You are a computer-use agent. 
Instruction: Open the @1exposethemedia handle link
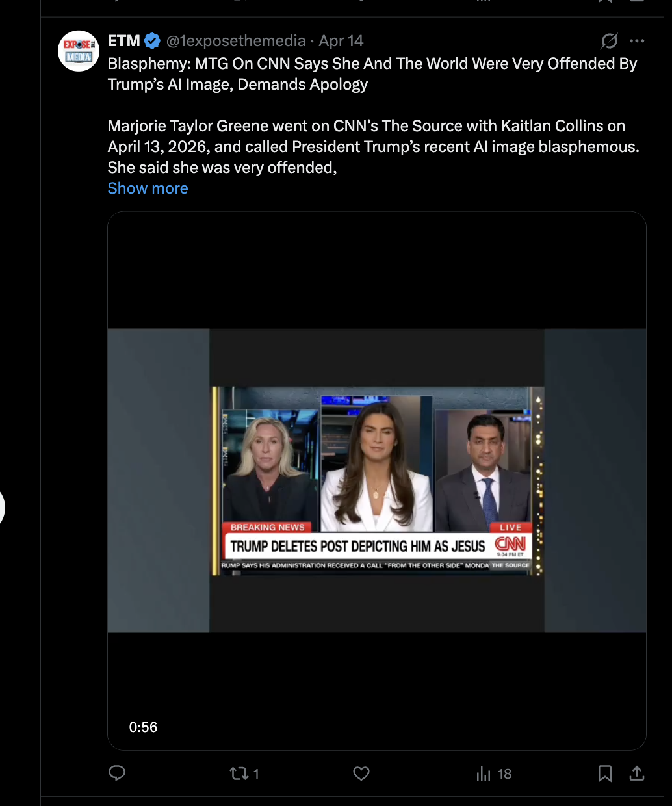(x=236, y=41)
